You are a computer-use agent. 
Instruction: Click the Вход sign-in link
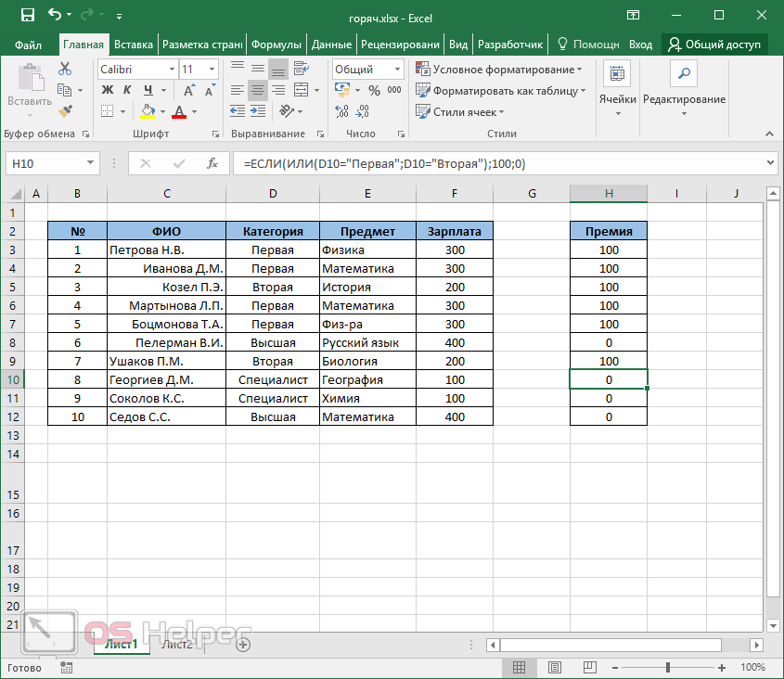click(640, 44)
